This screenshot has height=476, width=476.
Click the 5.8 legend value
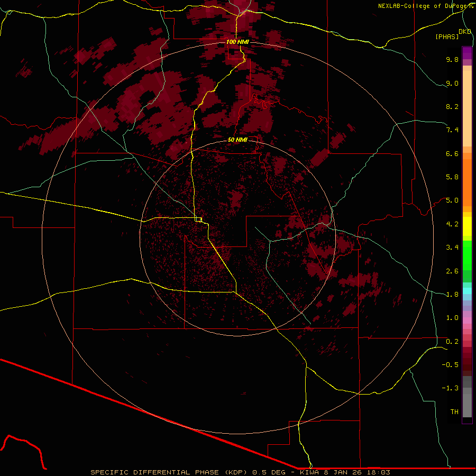[452, 177]
